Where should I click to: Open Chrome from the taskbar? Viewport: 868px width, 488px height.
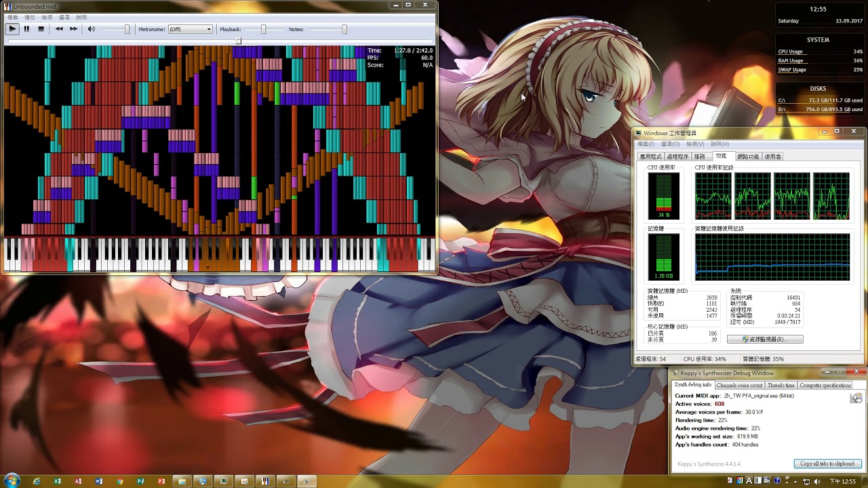[119, 481]
